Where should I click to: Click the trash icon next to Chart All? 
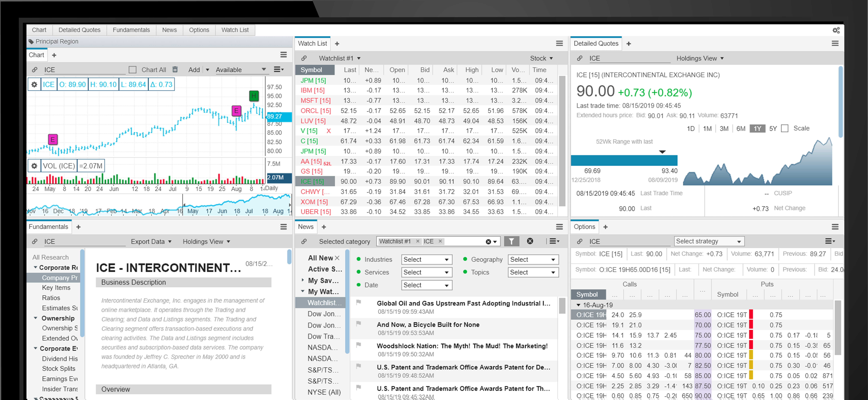175,69
